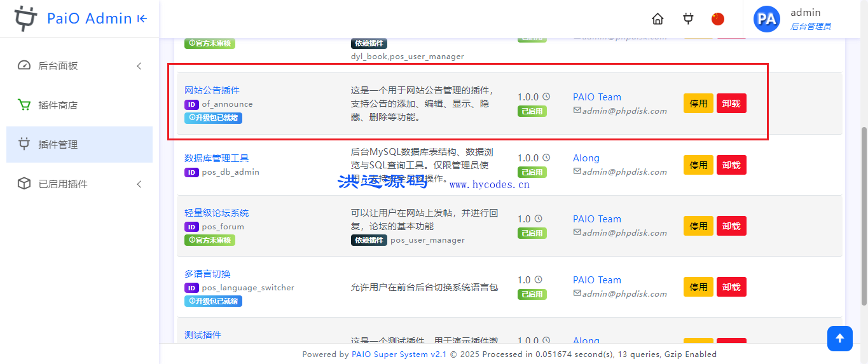Click 已启用 status badge for 网站公告插件
Viewport: 868px width, 364px height.
click(531, 111)
